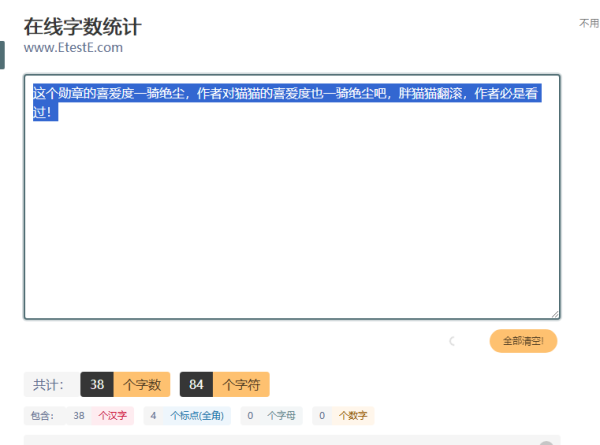This screenshot has width=600, height=445.
Task: Click the 38 个汉字 Chinese character count
Action: coord(100,416)
